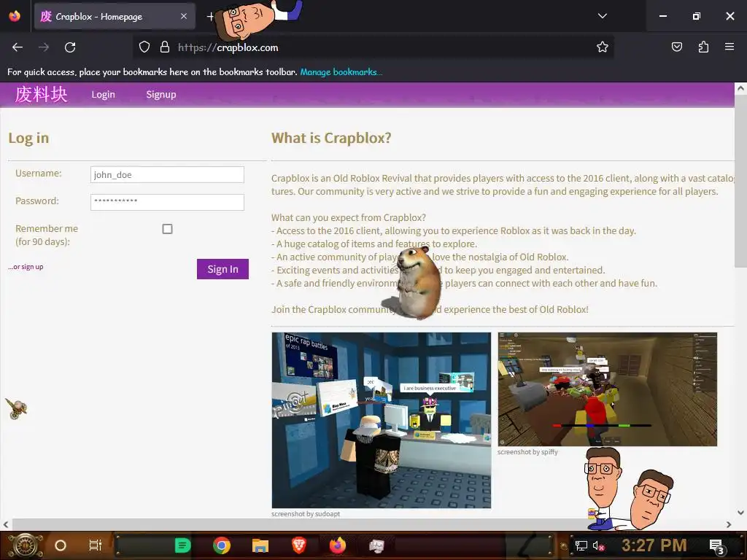Click the Log in heading
747x560 pixels.
pyautogui.click(x=28, y=138)
